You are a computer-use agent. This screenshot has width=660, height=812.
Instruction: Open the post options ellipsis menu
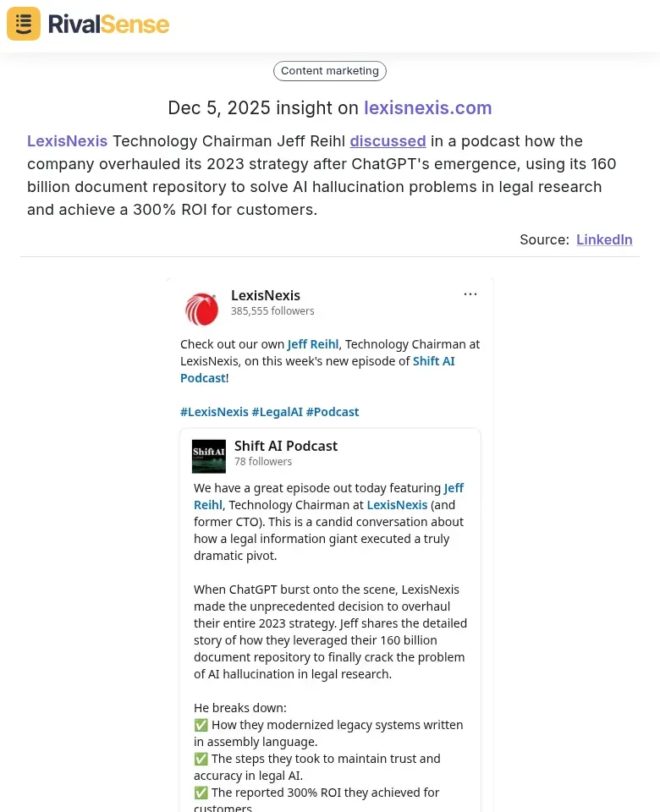click(x=470, y=294)
